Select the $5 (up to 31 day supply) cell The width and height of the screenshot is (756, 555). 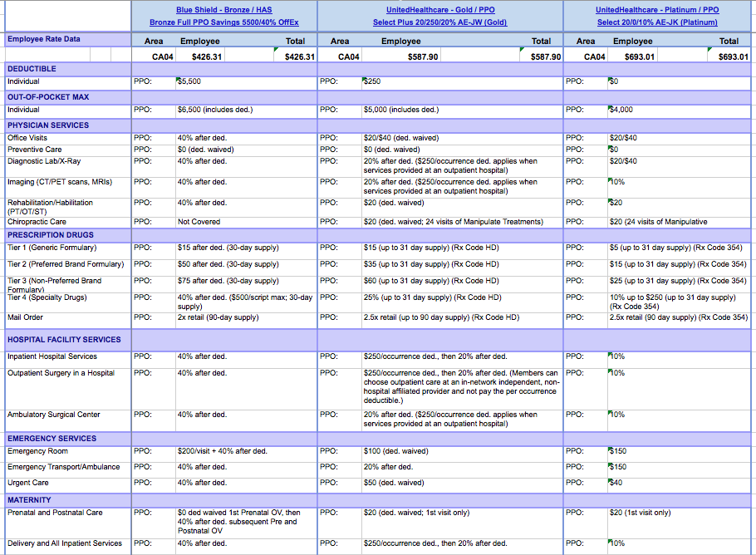[679, 251]
